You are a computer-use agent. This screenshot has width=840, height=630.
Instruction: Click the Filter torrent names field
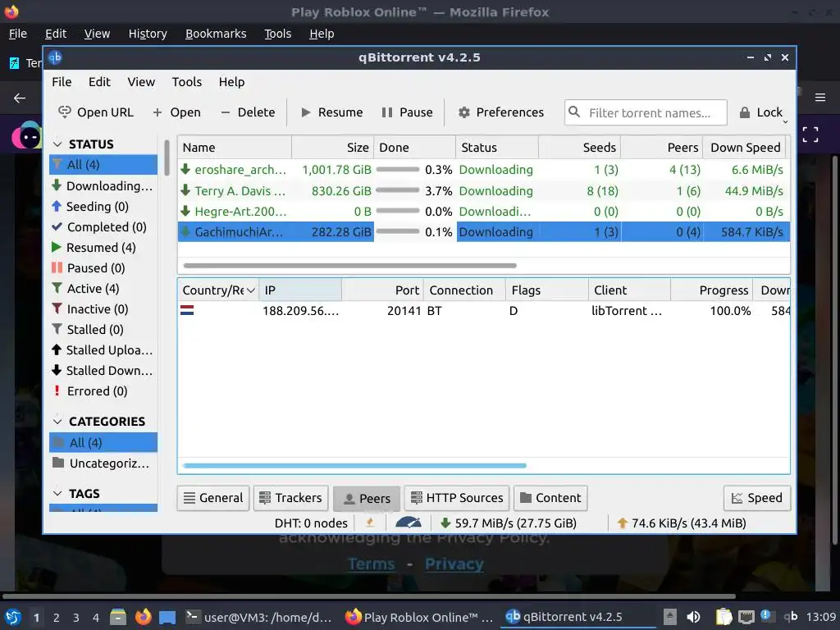(646, 112)
